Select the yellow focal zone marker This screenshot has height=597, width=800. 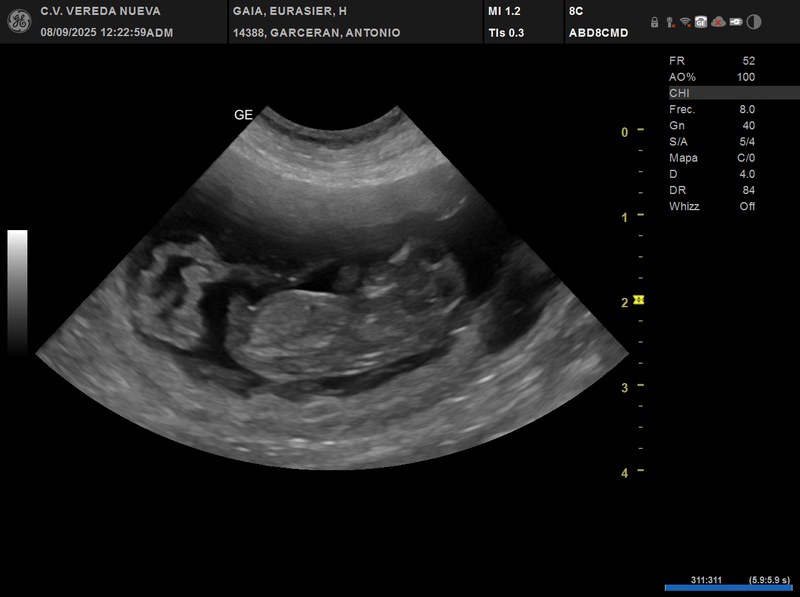pyautogui.click(x=639, y=300)
